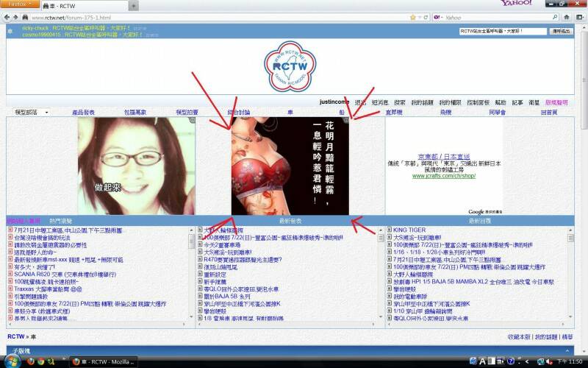Click the network icon in the system tray
This screenshot has height=368, width=588.
coord(540,361)
